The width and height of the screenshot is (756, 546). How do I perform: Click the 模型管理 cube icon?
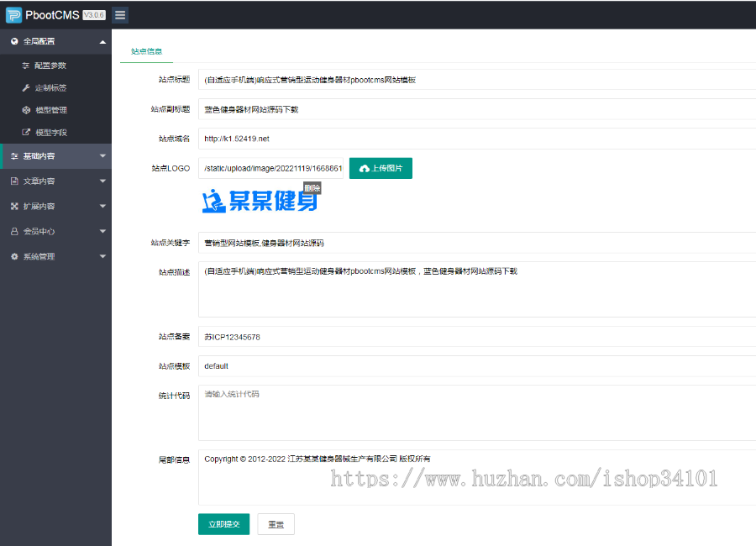(26, 110)
